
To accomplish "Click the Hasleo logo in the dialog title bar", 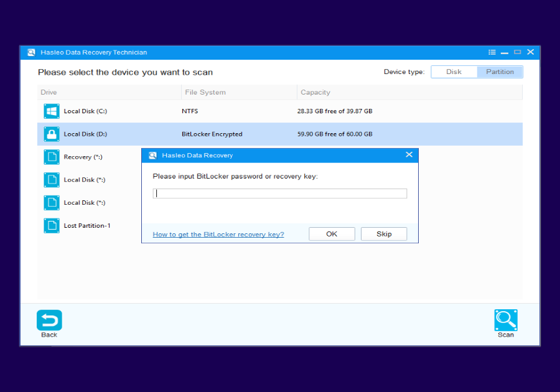I will [151, 155].
